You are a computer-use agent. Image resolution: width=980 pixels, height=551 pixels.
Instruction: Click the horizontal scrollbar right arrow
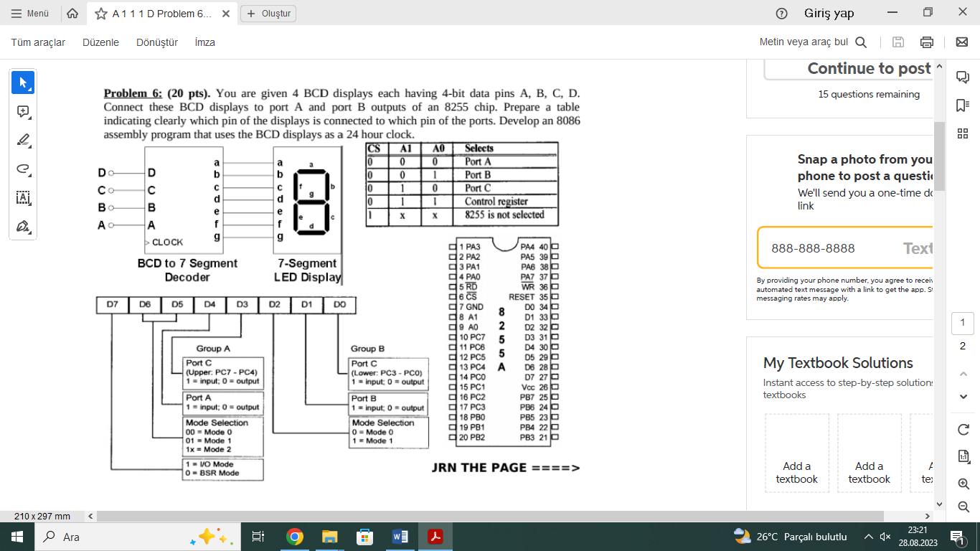(927, 516)
